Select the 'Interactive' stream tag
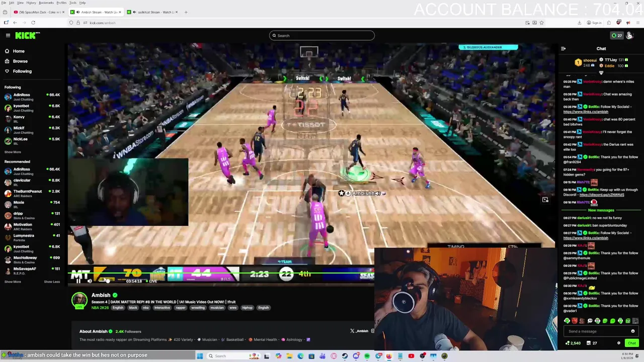 pos(162,308)
